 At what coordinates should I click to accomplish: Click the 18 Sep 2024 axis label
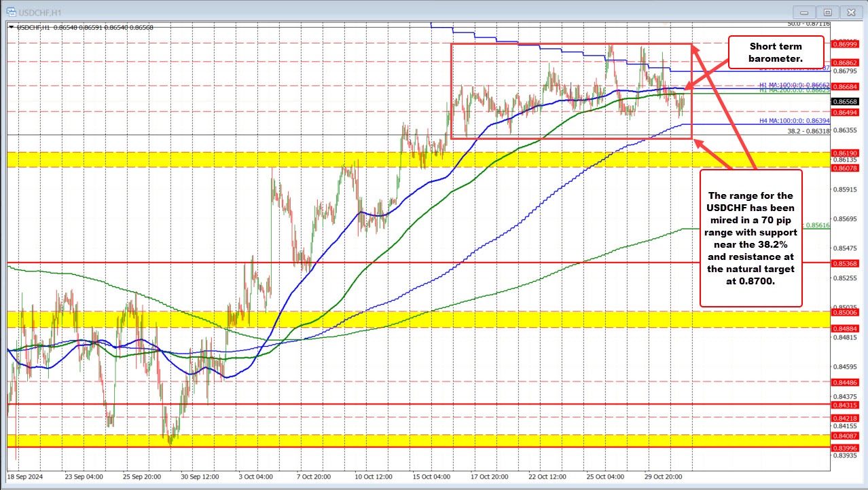(x=25, y=477)
